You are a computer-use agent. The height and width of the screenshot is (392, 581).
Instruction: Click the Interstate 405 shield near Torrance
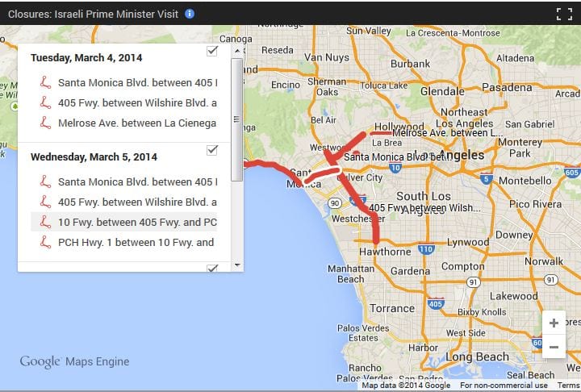(436, 303)
